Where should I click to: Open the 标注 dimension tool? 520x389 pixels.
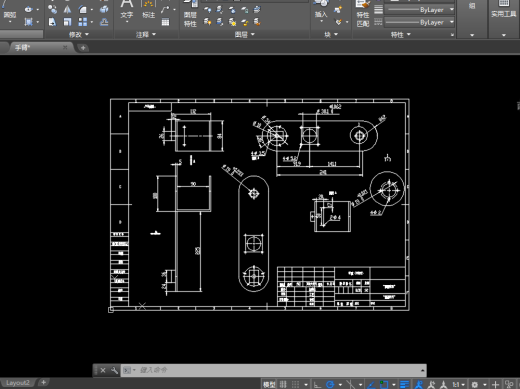(x=148, y=10)
